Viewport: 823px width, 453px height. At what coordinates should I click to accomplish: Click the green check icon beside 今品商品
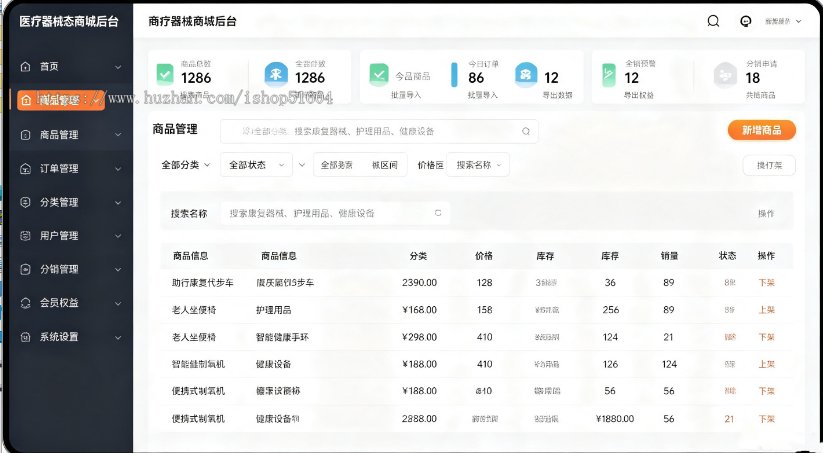tap(379, 75)
